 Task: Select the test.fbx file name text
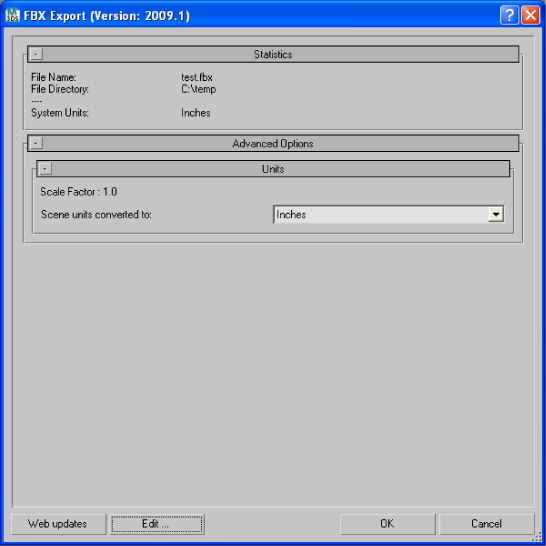click(197, 77)
